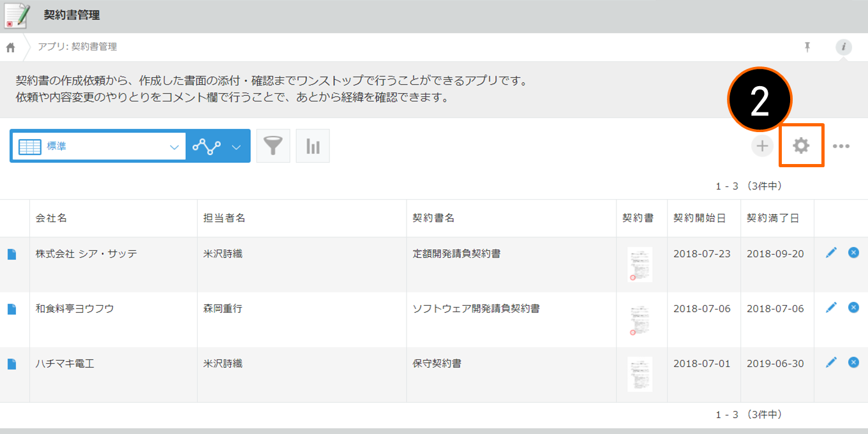Click the home icon in breadcrumb
Image resolution: width=868 pixels, height=434 pixels.
coord(10,47)
